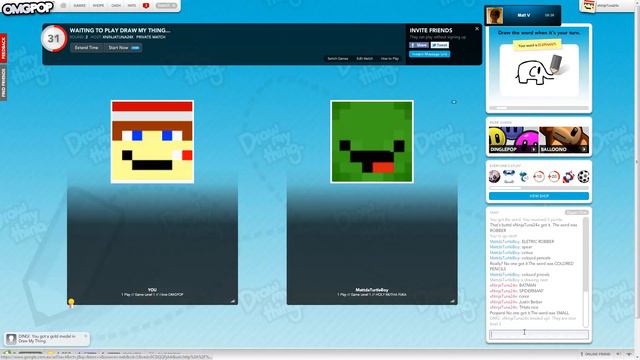Click the play arrow on DINGLEPOP
This screenshot has width=640, height=360.
533,149
